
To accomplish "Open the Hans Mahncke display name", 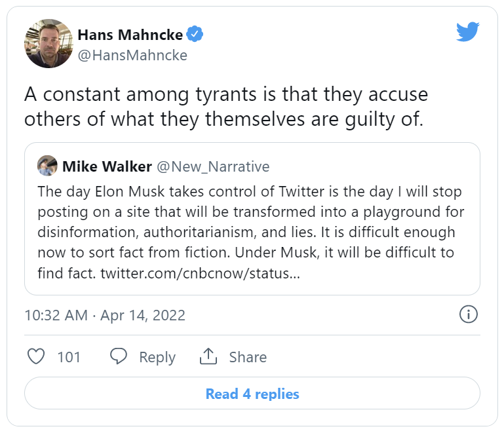I will pyautogui.click(x=130, y=35).
